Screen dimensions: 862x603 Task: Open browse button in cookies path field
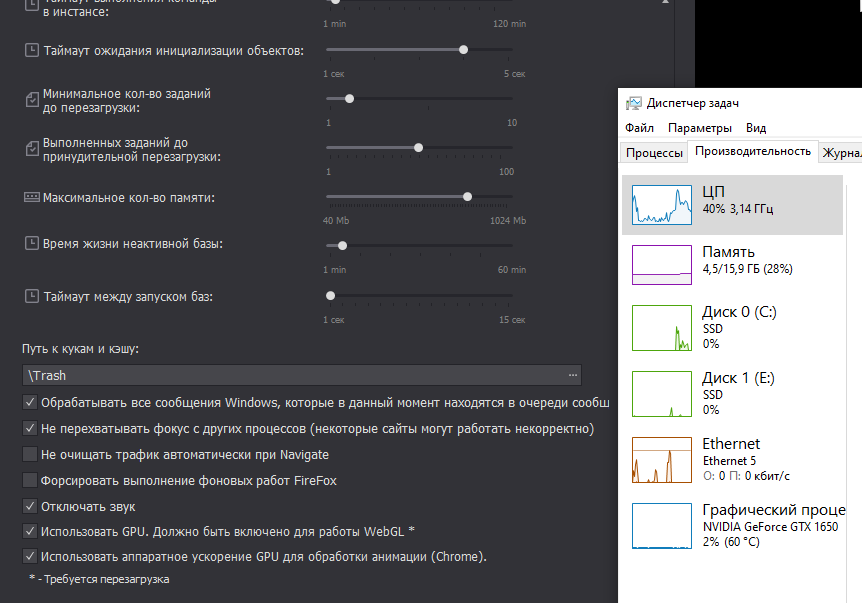[x=573, y=375]
